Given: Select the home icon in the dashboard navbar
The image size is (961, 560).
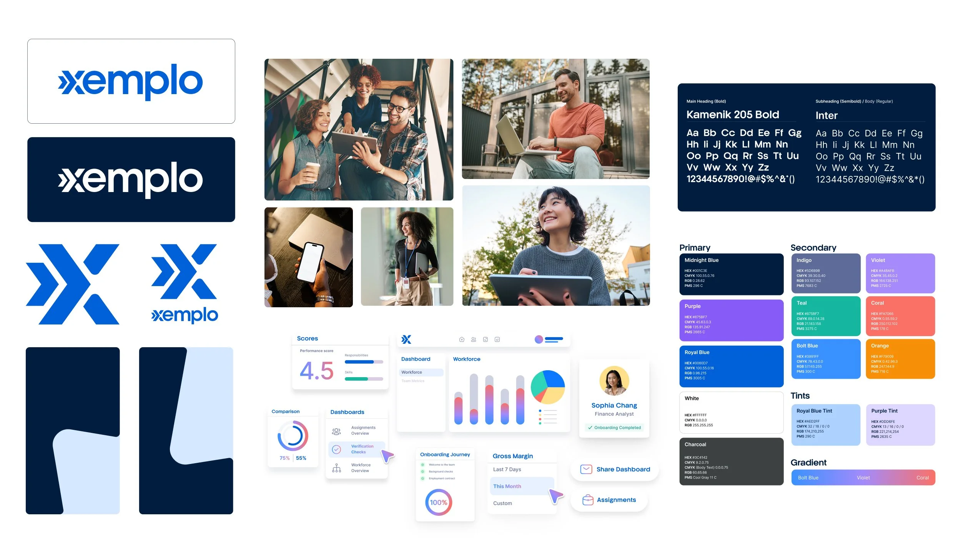Looking at the screenshot, I should tap(462, 340).
